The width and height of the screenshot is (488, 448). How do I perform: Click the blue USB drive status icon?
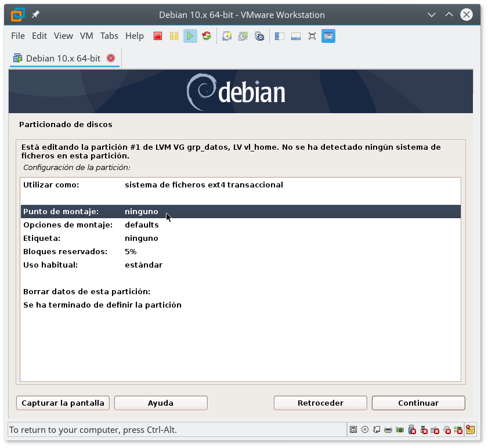pos(412,430)
